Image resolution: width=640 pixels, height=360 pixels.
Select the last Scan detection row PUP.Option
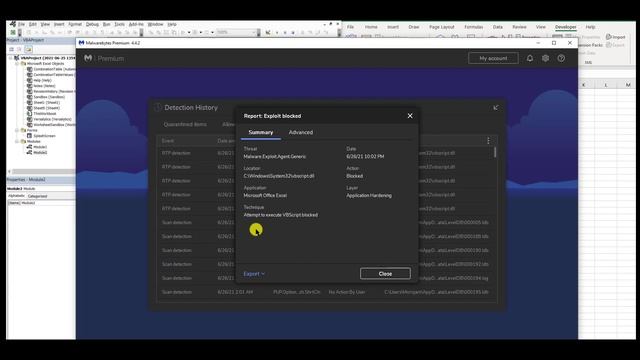click(327, 292)
